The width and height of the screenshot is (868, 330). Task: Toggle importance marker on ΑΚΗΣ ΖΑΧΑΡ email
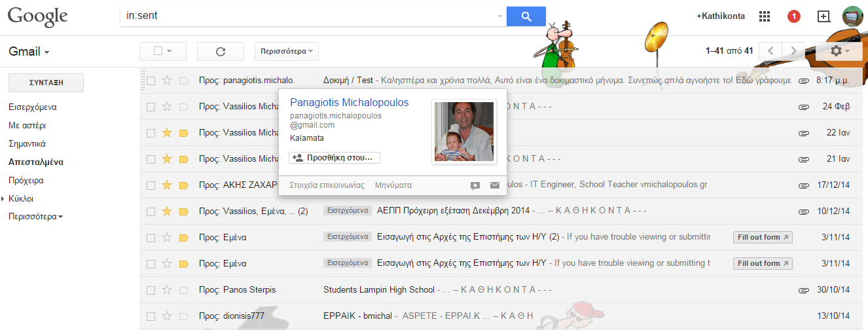tap(183, 185)
